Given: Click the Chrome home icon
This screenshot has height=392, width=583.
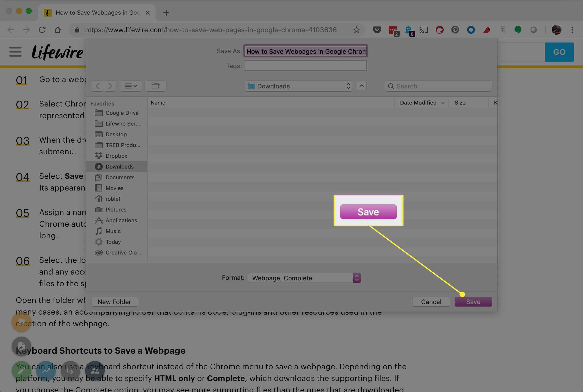Looking at the screenshot, I should (x=57, y=30).
